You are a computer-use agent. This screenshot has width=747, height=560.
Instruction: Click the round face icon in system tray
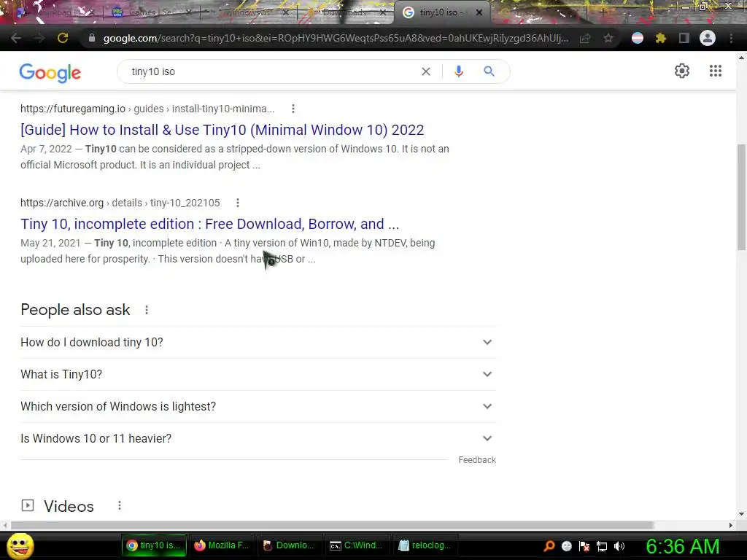click(567, 546)
